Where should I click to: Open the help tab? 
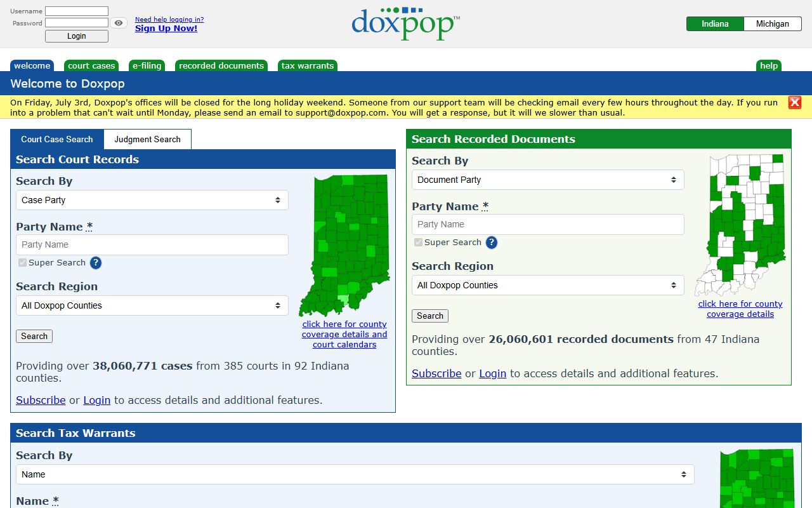pyautogui.click(x=769, y=65)
